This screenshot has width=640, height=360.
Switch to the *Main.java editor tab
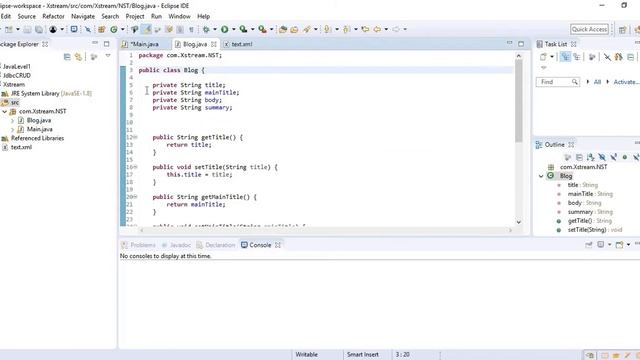(144, 44)
